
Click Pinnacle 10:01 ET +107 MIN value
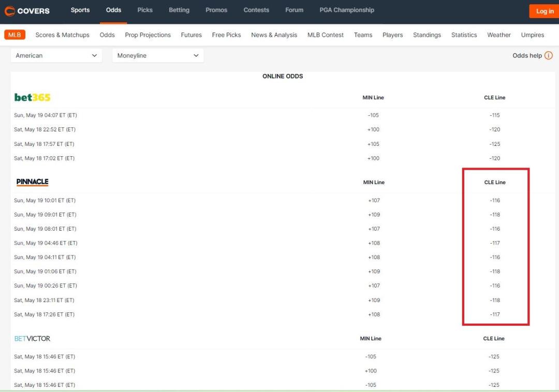point(374,201)
